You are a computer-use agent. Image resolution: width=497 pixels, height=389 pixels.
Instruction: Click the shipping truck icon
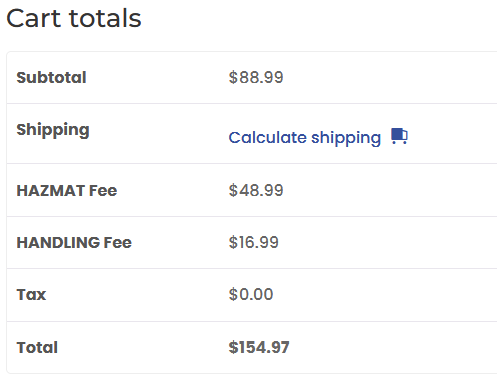[x=399, y=136]
